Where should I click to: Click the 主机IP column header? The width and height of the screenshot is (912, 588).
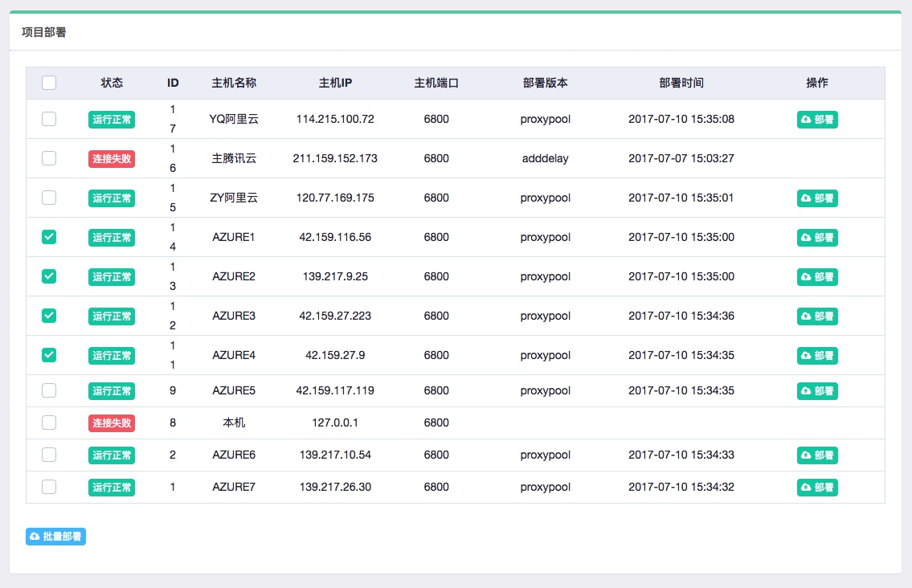[x=335, y=83]
